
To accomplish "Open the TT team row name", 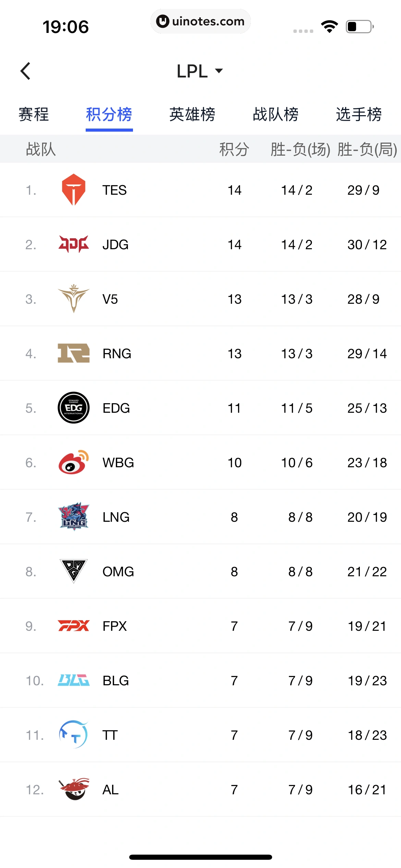I will tap(110, 735).
